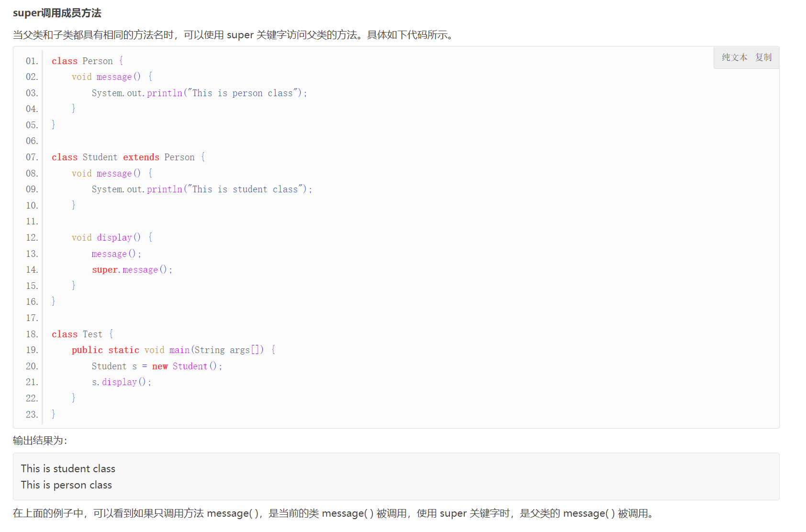Switch code block to 纯文本 view

coord(734,57)
